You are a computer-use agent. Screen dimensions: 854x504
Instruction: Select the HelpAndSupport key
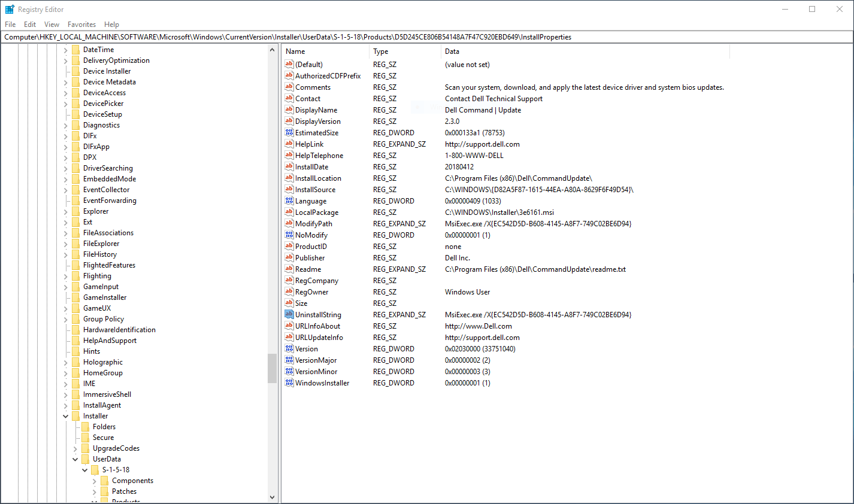(110, 341)
